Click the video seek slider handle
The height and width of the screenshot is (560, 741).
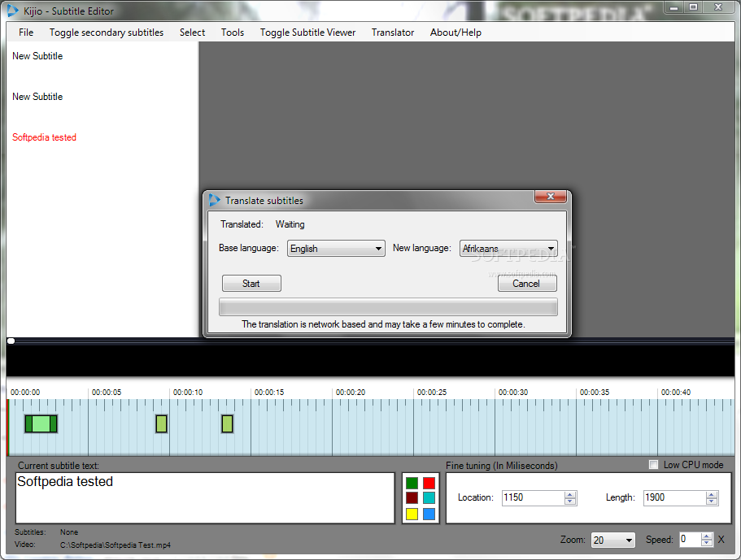point(11,341)
